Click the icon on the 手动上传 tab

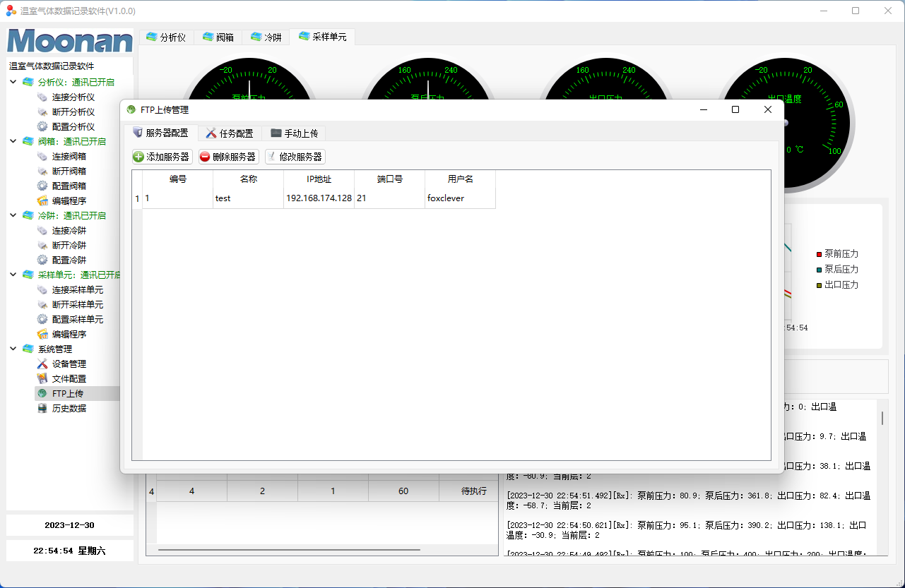coord(276,133)
